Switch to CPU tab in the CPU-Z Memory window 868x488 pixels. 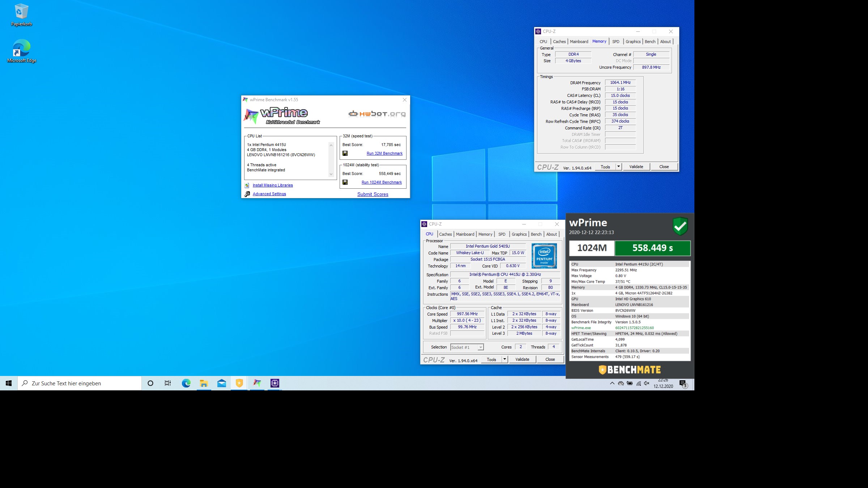point(543,42)
